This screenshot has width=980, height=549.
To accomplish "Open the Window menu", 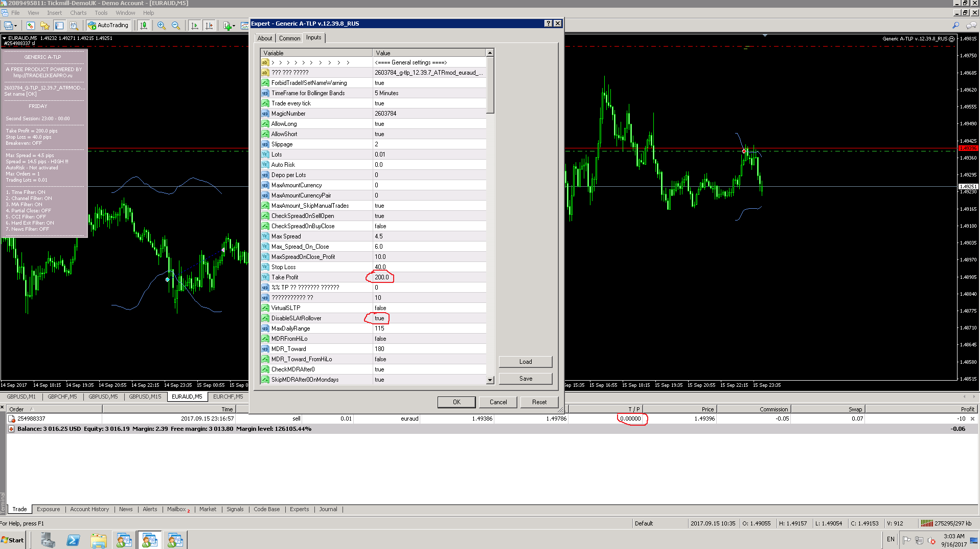I will 125,13.
